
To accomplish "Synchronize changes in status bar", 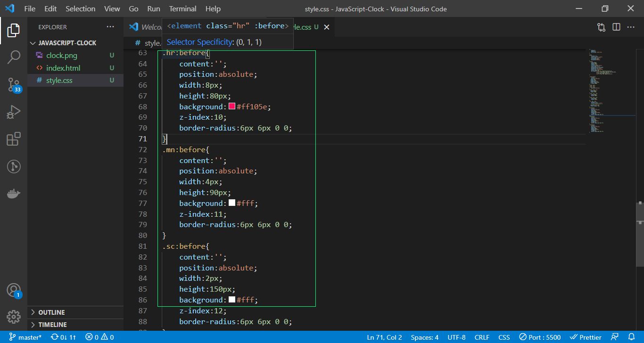I will coord(64,337).
